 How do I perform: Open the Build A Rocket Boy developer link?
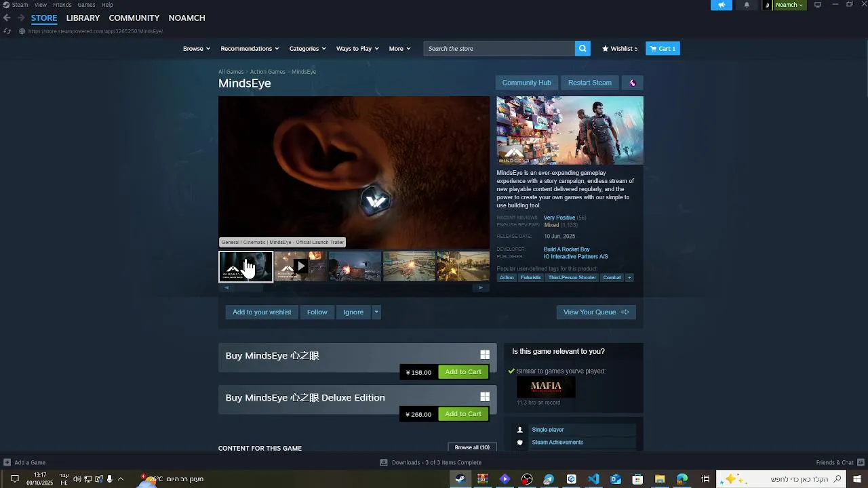(x=566, y=249)
